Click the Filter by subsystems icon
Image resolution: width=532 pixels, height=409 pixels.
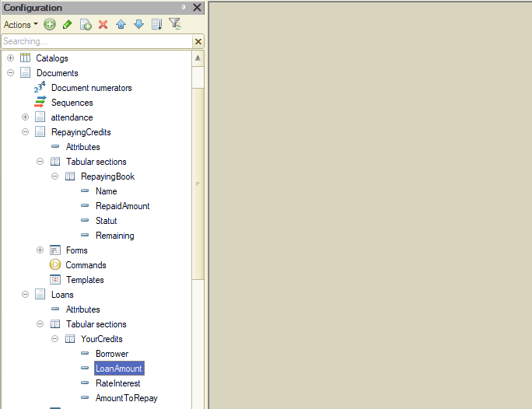175,24
